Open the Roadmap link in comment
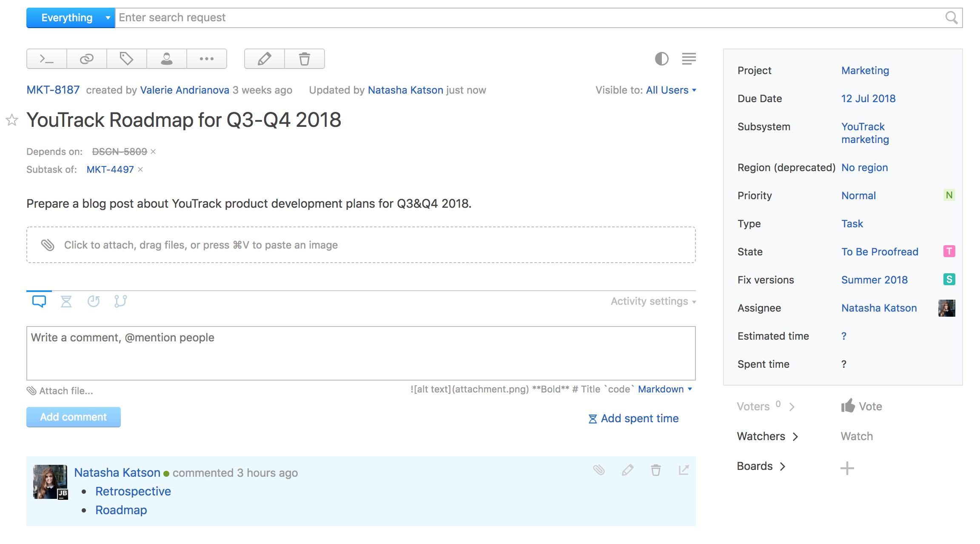The width and height of the screenshot is (980, 544). (121, 510)
